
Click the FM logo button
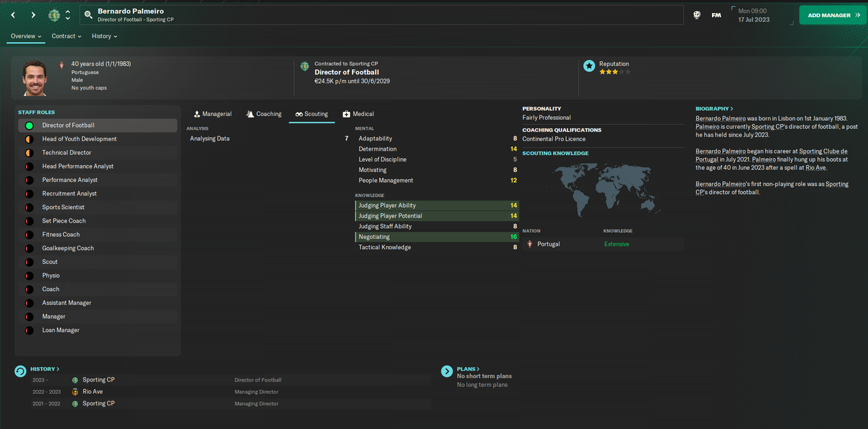(x=716, y=15)
